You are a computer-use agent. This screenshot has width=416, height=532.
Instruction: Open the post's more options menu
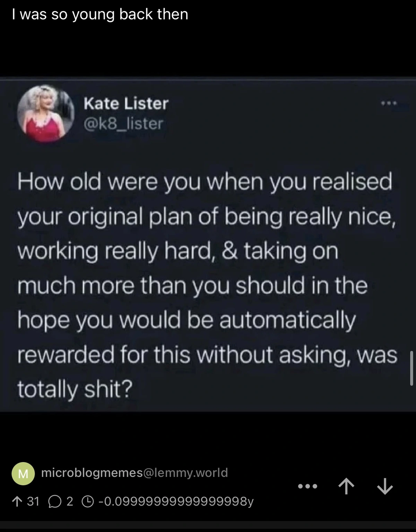(307, 487)
